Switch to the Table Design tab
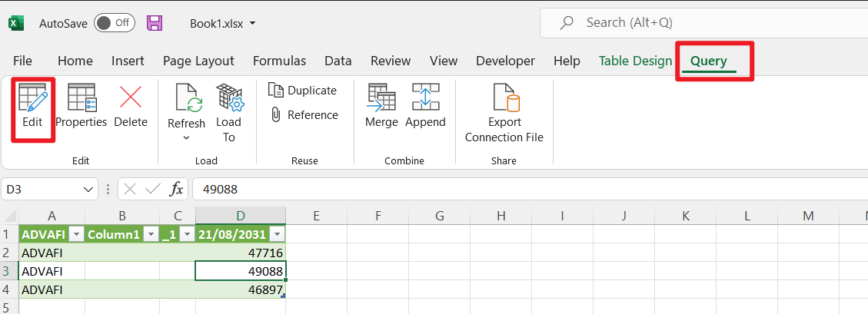The height and width of the screenshot is (314, 868). click(x=635, y=61)
